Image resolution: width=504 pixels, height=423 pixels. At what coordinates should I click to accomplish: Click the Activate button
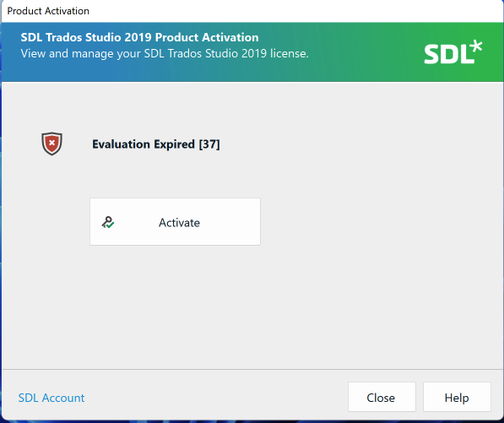[x=175, y=222]
